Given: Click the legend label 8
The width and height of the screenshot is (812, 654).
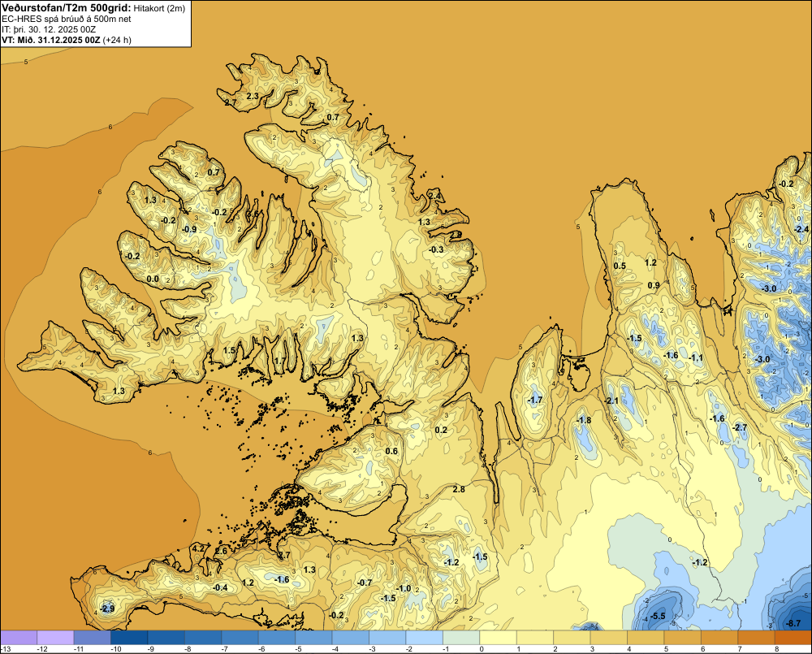Looking at the screenshot, I should [x=777, y=649].
